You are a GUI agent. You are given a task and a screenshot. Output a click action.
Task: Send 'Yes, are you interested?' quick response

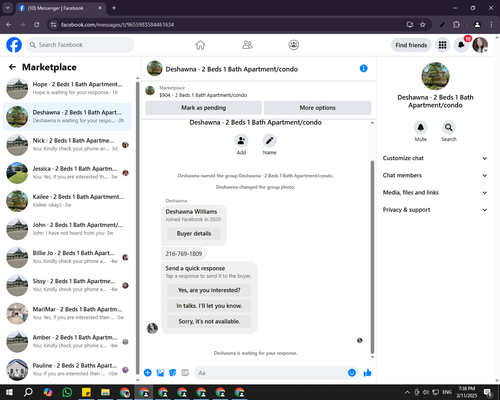click(209, 290)
